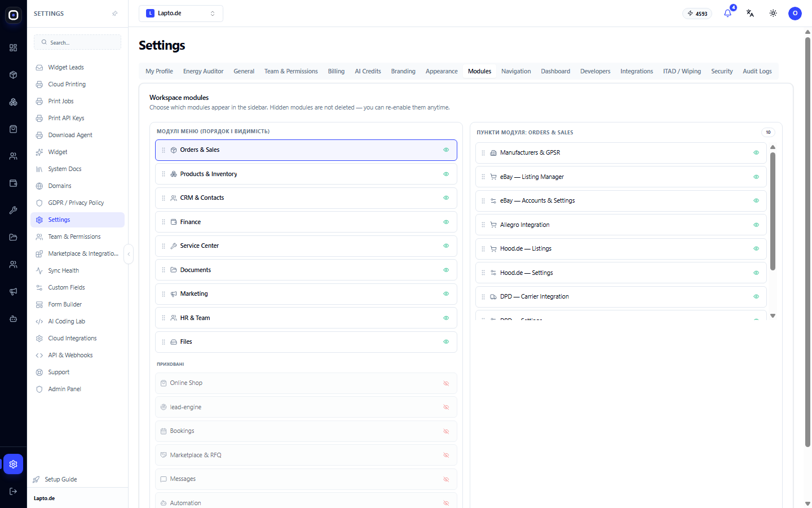The image size is (812, 508).
Task: Toggle light theme sun icon
Action: coord(773,14)
